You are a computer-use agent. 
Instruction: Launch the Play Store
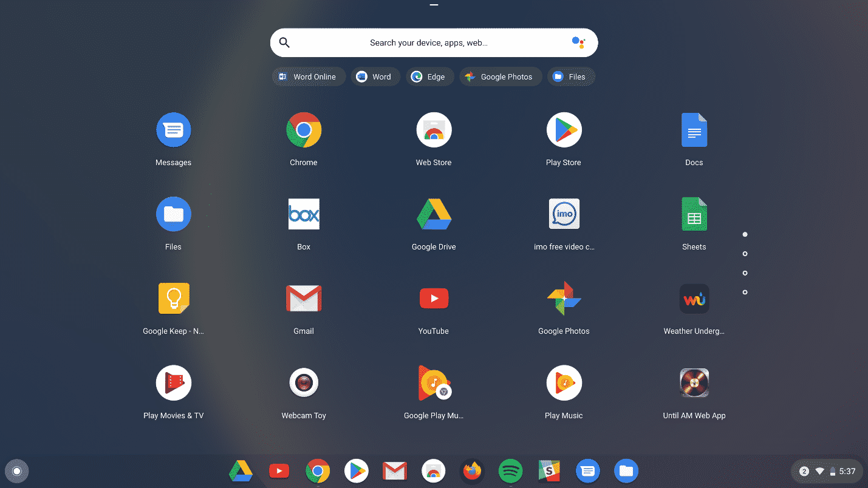[564, 129]
